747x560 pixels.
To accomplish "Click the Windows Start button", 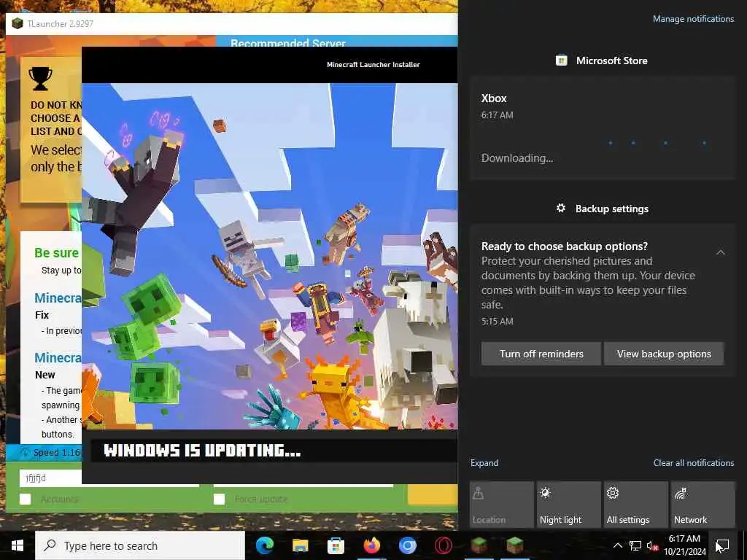I will (18, 545).
